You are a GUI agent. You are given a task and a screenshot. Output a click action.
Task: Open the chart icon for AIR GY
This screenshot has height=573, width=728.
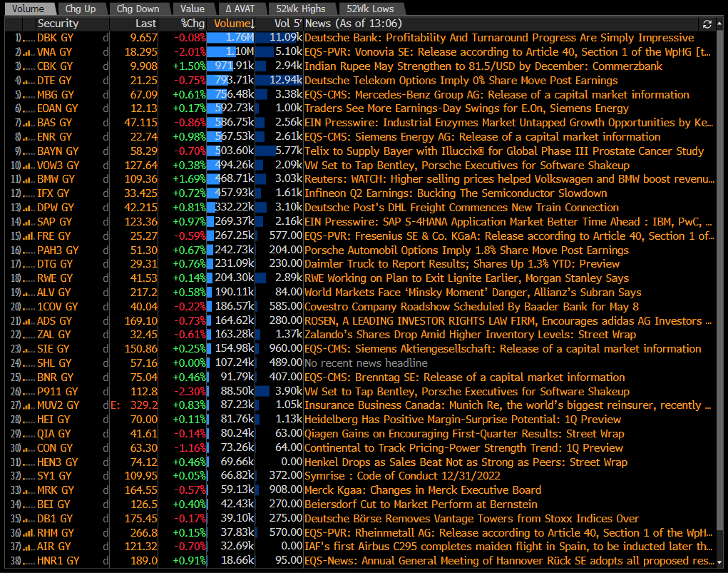(29, 547)
